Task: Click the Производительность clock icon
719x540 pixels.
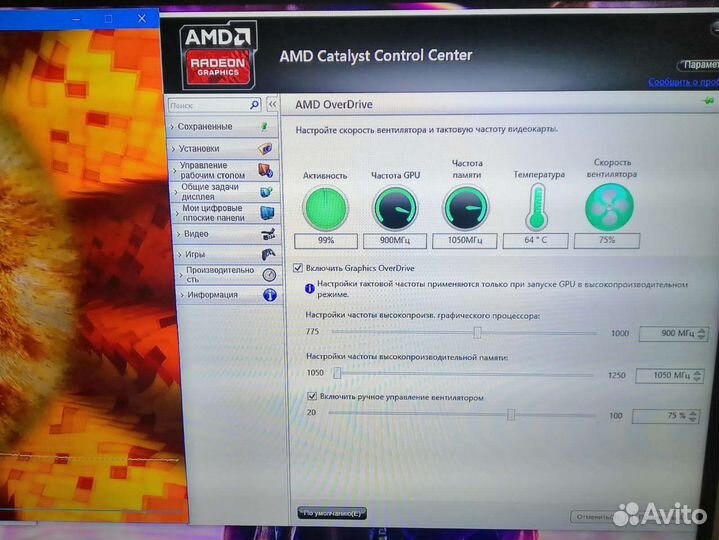Action: pos(269,275)
